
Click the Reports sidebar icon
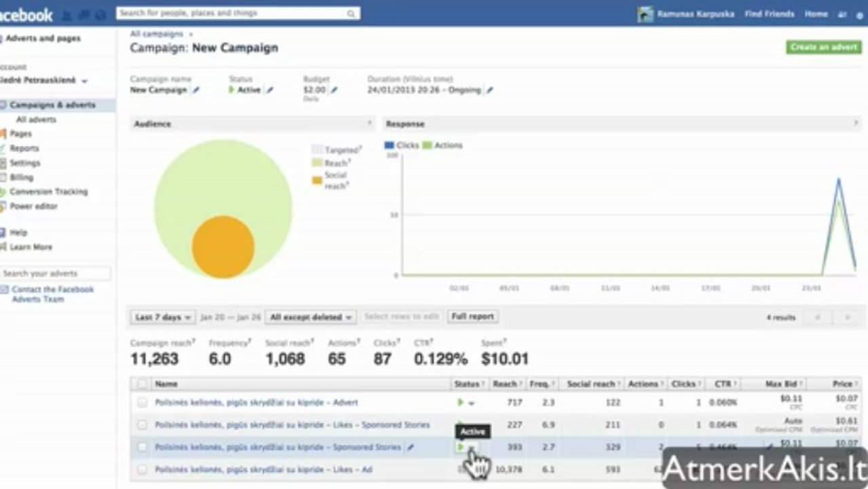coord(3,148)
